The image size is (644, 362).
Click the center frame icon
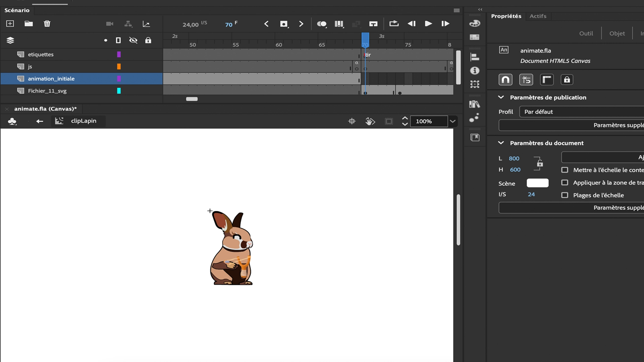[x=373, y=24]
